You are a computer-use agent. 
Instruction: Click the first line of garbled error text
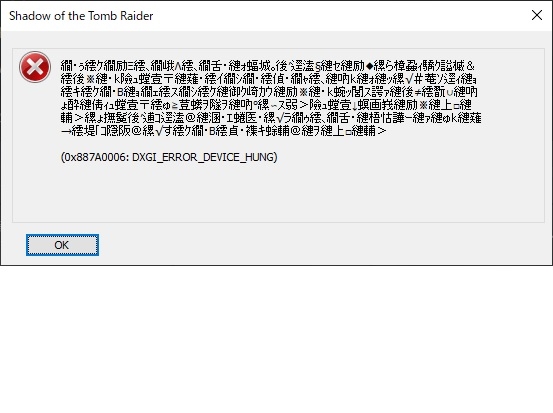(x=268, y=66)
